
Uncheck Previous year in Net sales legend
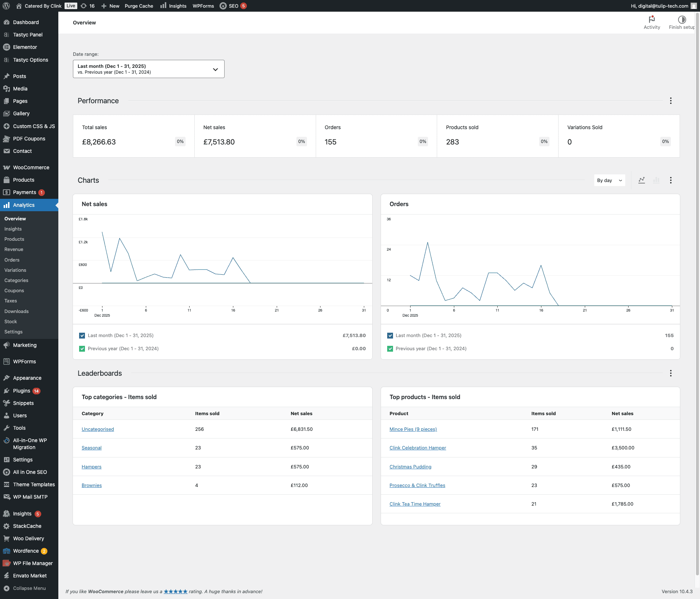coord(82,349)
